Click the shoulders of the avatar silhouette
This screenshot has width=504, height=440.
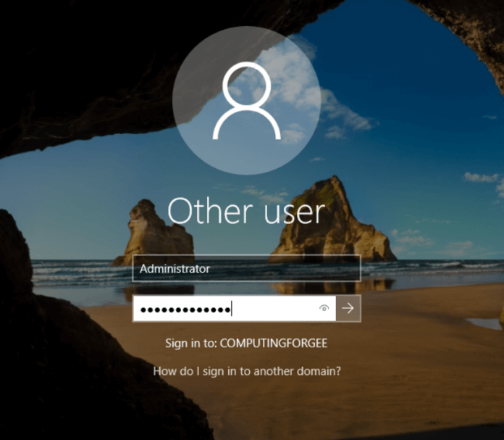246,126
